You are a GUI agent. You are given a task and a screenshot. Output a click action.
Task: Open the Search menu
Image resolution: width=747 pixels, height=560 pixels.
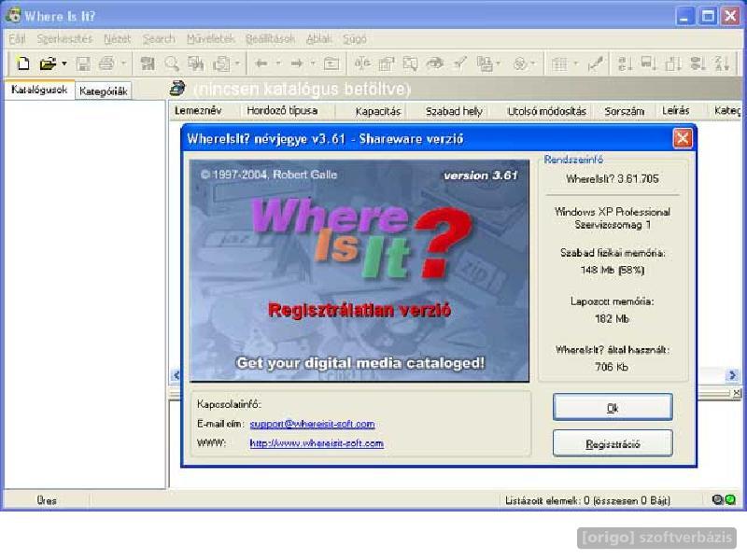pyautogui.click(x=159, y=39)
